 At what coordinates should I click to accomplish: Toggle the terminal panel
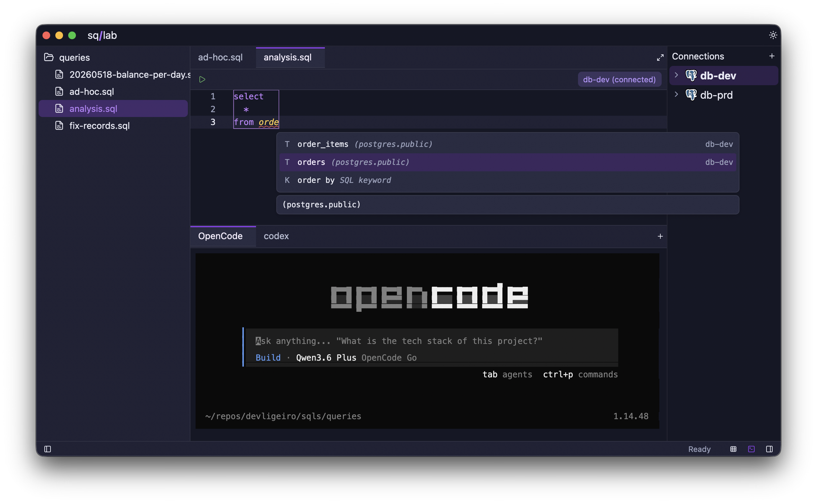tap(751, 449)
